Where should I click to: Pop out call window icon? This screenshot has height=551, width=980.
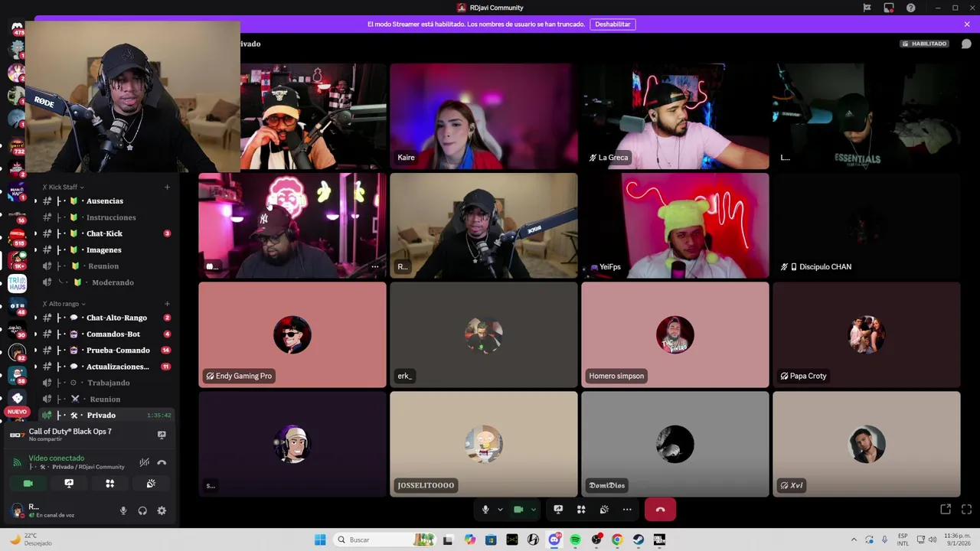pos(946,510)
